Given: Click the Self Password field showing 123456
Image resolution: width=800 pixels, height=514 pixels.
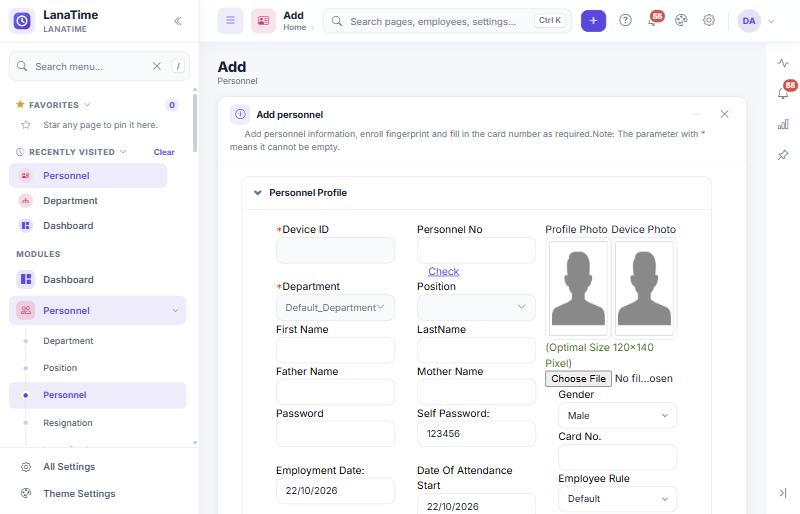Looking at the screenshot, I should [476, 434].
